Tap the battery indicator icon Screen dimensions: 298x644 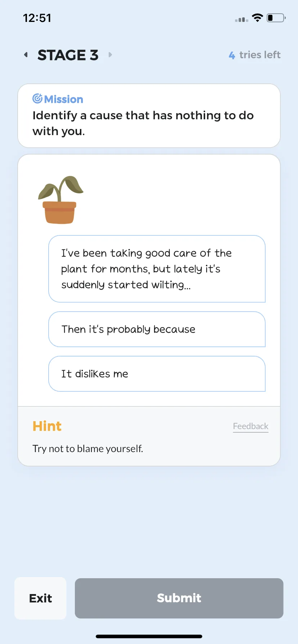(276, 18)
